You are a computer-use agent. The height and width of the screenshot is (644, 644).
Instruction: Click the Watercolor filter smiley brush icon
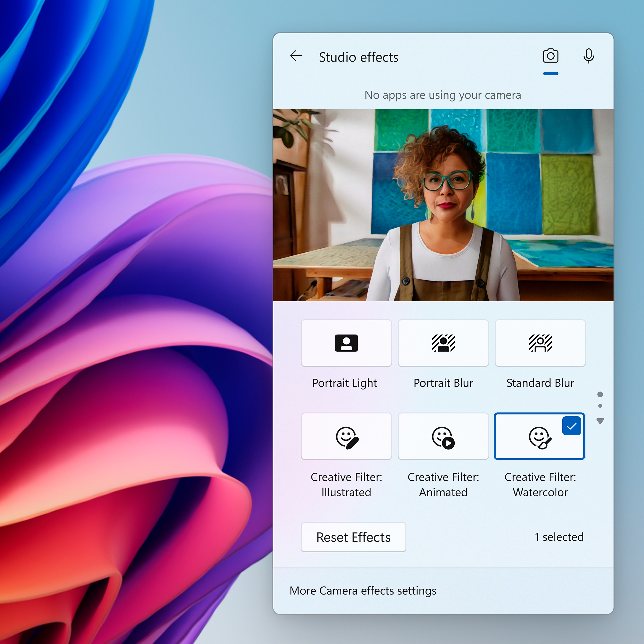[540, 438]
